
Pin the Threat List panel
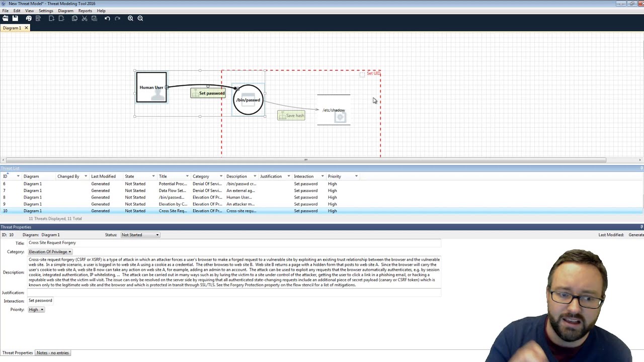point(641,168)
